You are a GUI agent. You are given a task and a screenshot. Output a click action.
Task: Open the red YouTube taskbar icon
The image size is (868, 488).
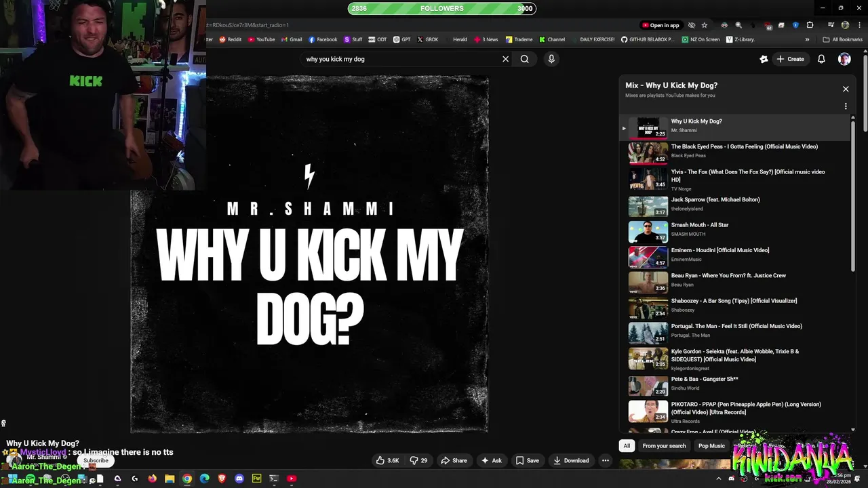coord(292,479)
